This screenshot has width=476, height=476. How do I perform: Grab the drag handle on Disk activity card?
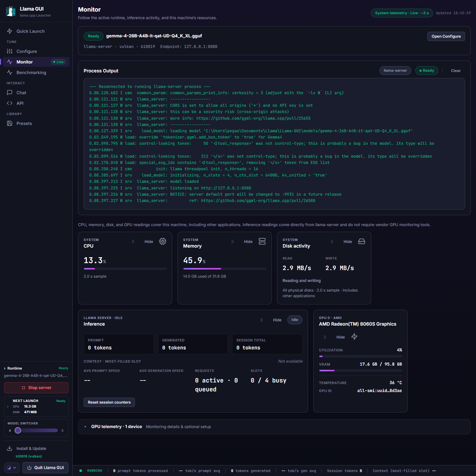(x=332, y=242)
